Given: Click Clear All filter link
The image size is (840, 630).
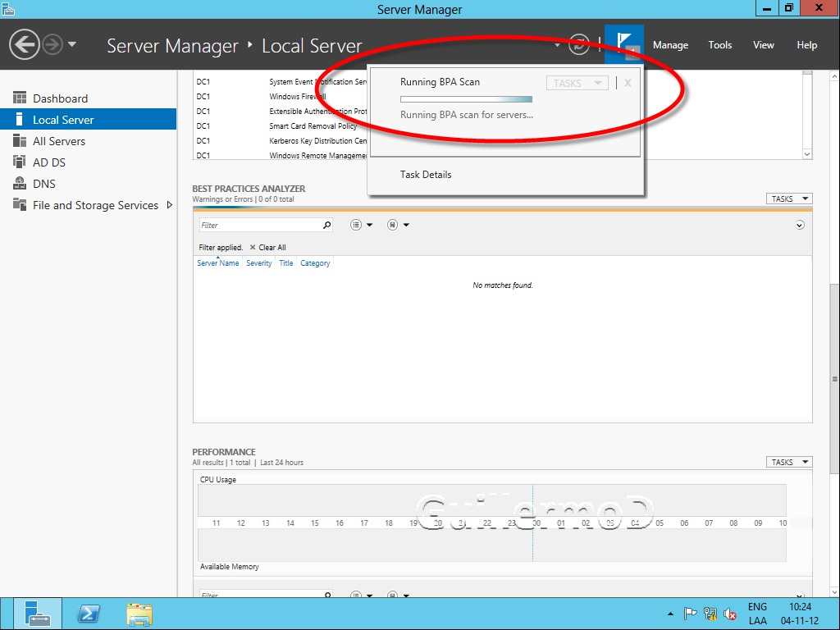Looking at the screenshot, I should pos(272,247).
